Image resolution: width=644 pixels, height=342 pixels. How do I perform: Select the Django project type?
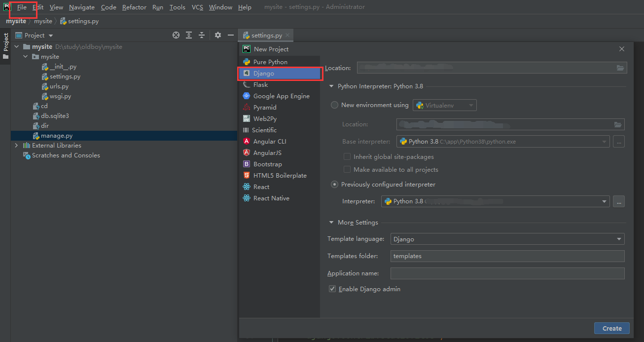point(280,73)
